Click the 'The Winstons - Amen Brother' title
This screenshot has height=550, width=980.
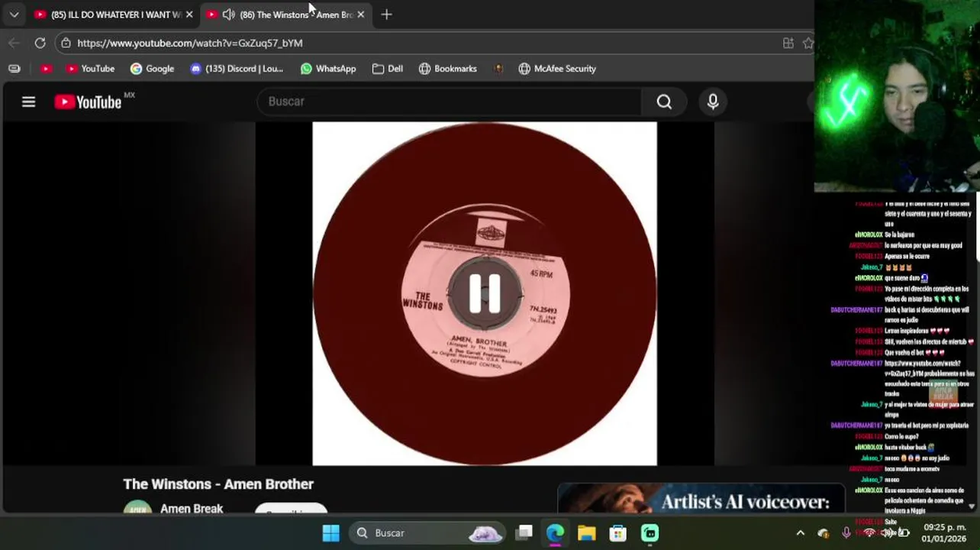(218, 484)
